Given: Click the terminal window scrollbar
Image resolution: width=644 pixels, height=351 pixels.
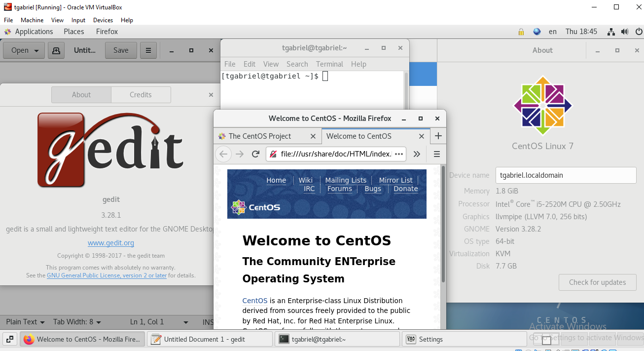Looking at the screenshot, I should click(406, 90).
